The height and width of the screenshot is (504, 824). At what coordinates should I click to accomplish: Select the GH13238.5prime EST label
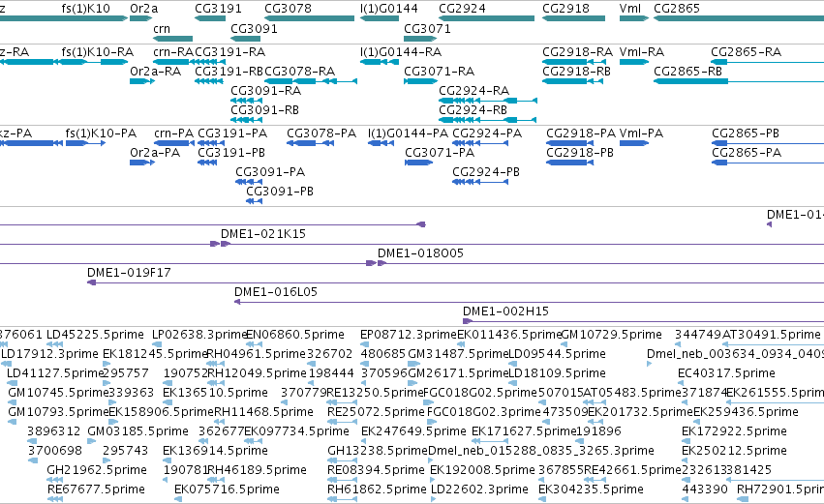378,452
